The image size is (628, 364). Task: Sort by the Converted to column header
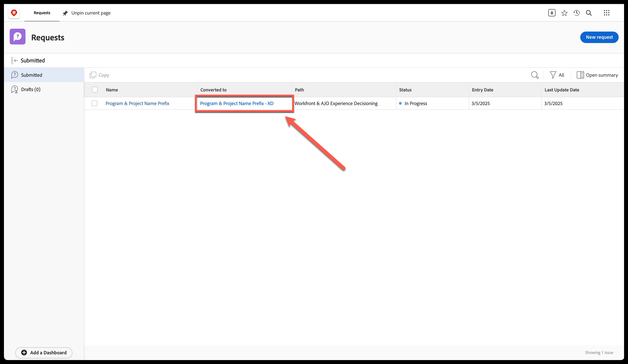coord(213,90)
